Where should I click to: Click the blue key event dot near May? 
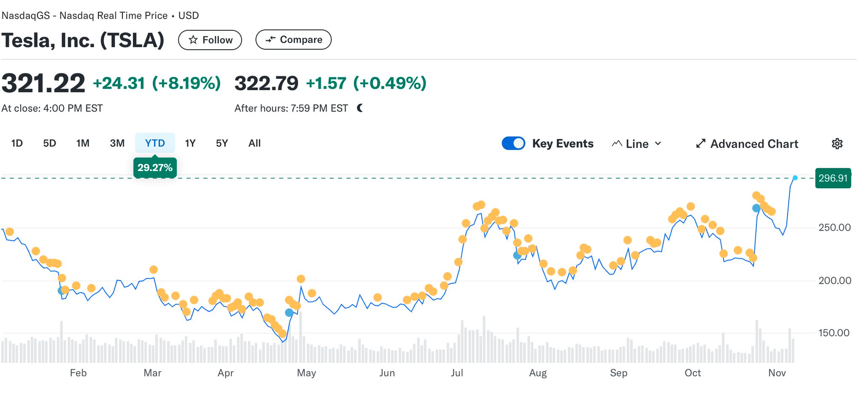tap(289, 313)
